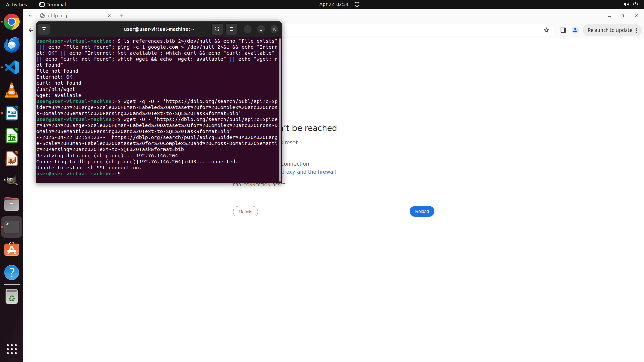Click the terminal search magnifier icon
The width and height of the screenshot is (644, 362).
tap(217, 29)
